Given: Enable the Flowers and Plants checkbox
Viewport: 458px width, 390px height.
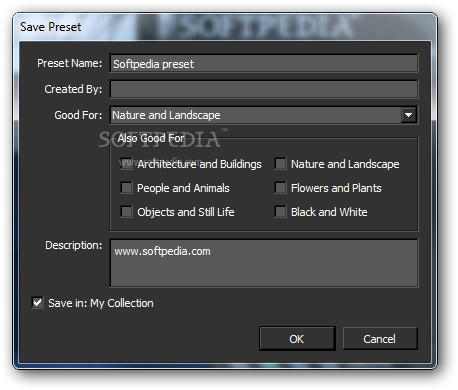Looking at the screenshot, I should (280, 188).
